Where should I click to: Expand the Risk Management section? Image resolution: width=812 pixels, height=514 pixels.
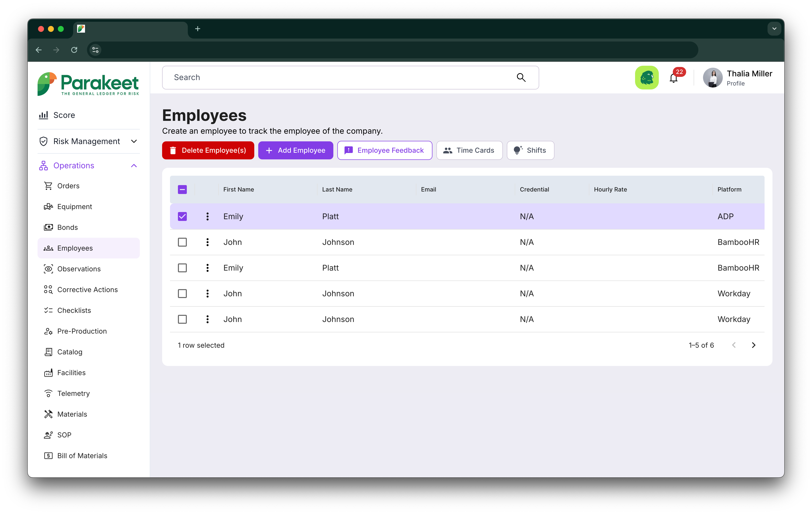click(x=134, y=141)
